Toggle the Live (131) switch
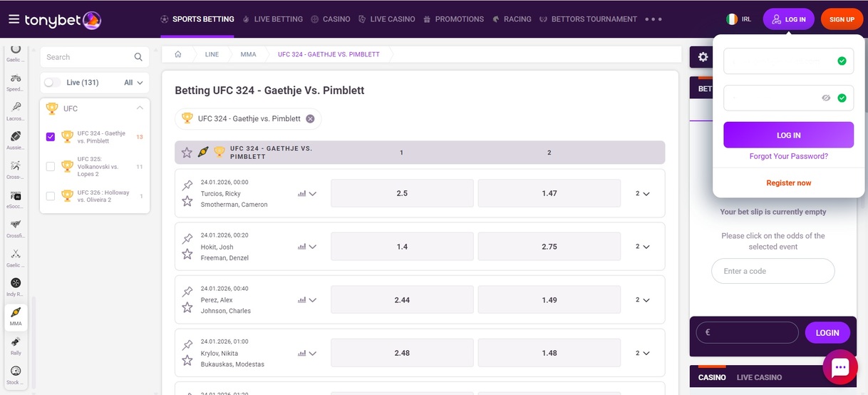The image size is (868, 395). click(x=52, y=83)
